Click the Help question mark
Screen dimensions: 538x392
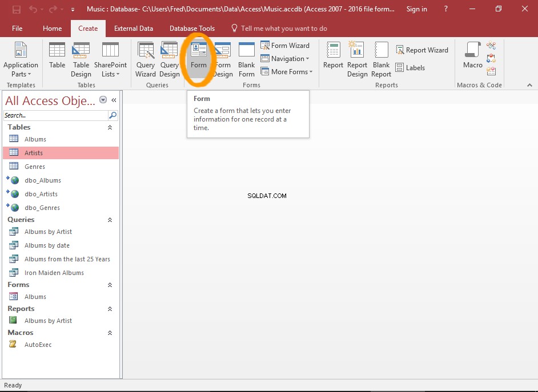(x=445, y=9)
